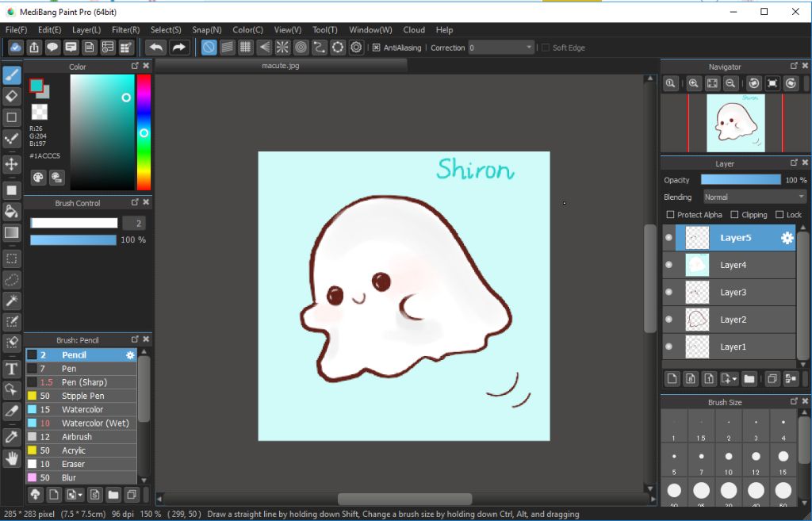Choose the Magic Wand tool
Viewport: 812px width, 521px height.
pos(12,301)
